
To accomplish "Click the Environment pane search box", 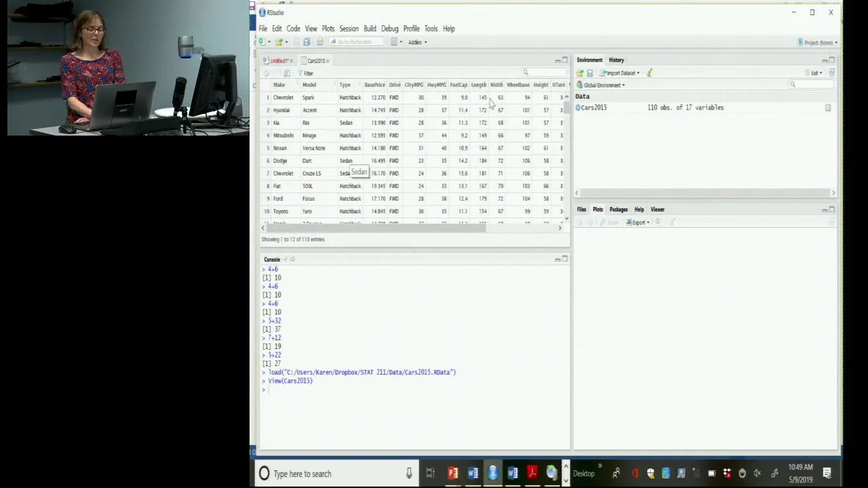I will [811, 85].
